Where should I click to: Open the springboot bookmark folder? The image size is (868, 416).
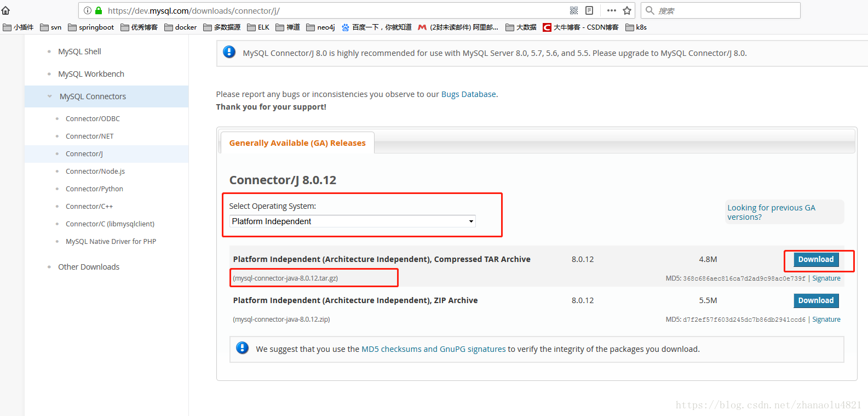(91, 27)
